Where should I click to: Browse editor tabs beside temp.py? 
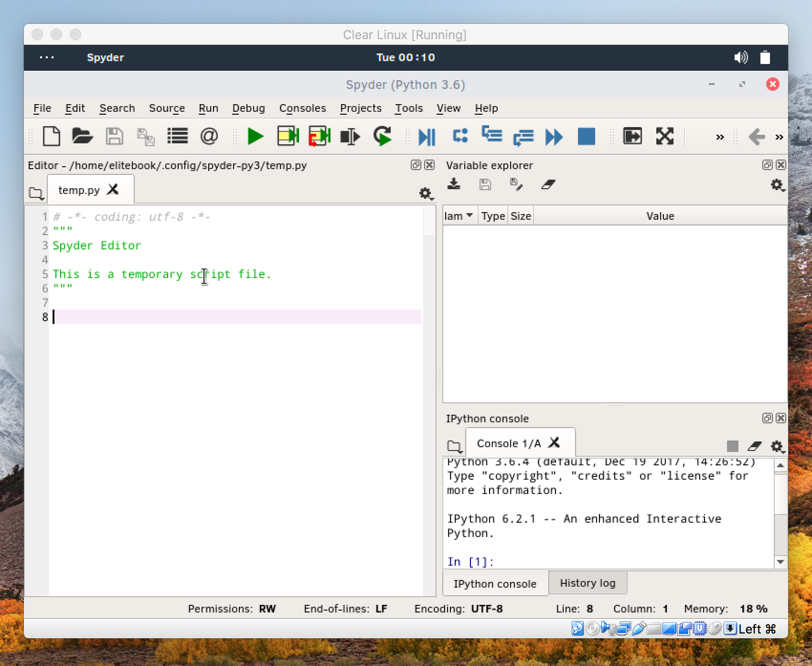[x=36, y=193]
